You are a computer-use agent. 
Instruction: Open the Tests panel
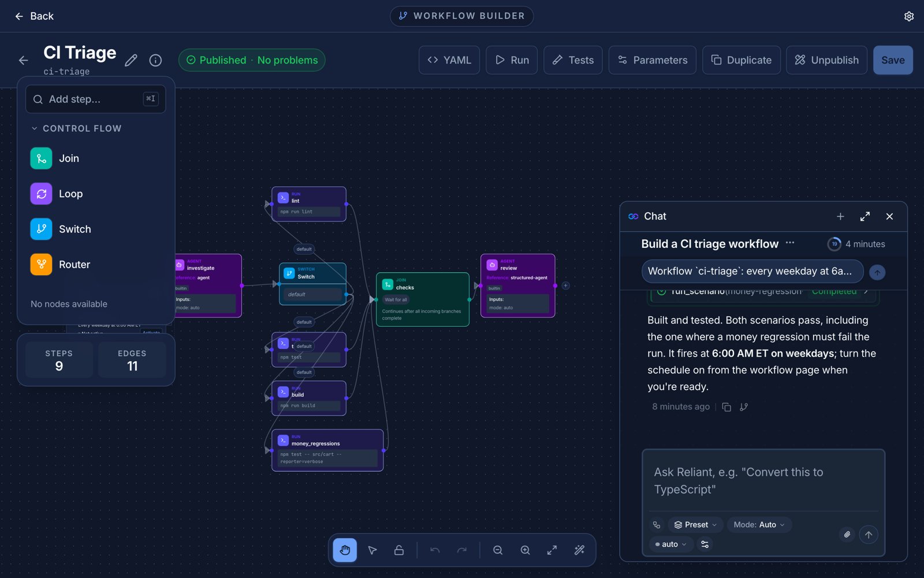573,60
